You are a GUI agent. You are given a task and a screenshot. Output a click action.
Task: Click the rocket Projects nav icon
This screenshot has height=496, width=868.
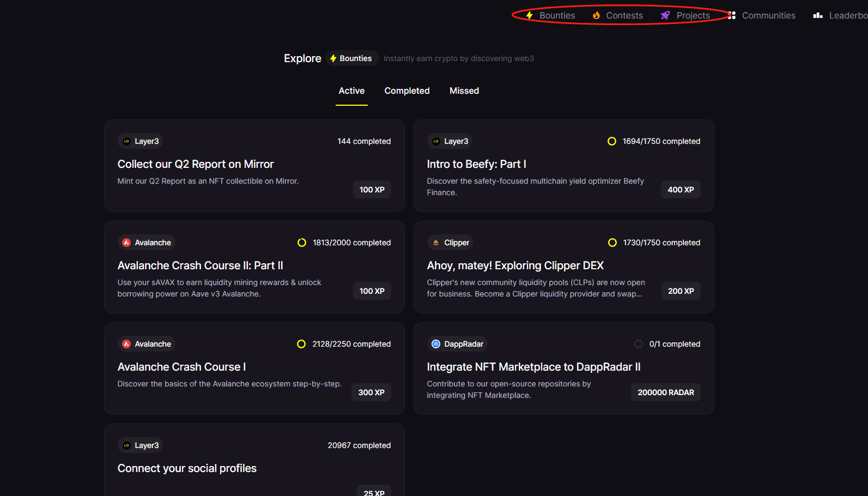pos(665,15)
